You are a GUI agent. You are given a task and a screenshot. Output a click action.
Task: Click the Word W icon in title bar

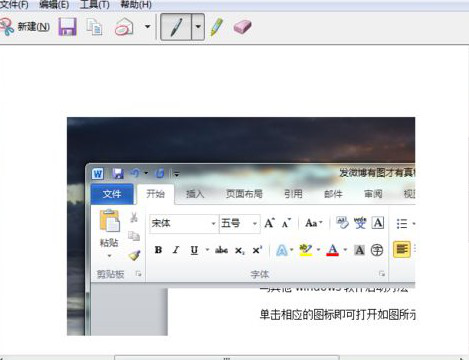click(98, 174)
